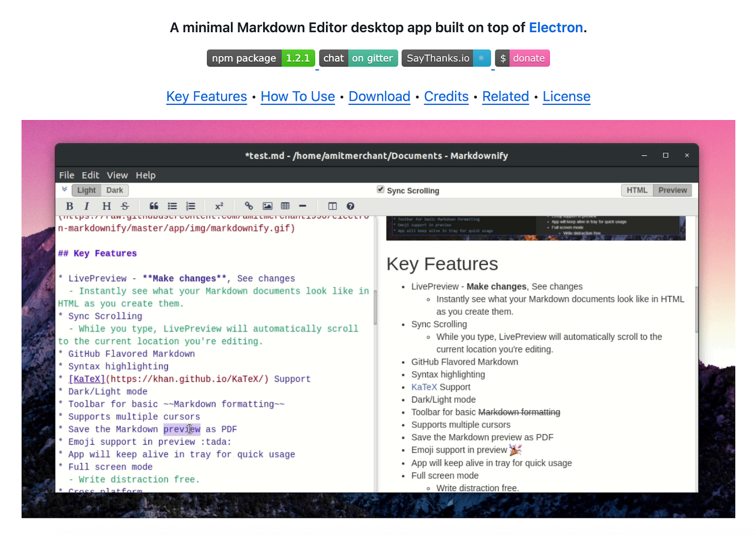Click 'Sync Scrolling' bullet in preview

pos(439,324)
